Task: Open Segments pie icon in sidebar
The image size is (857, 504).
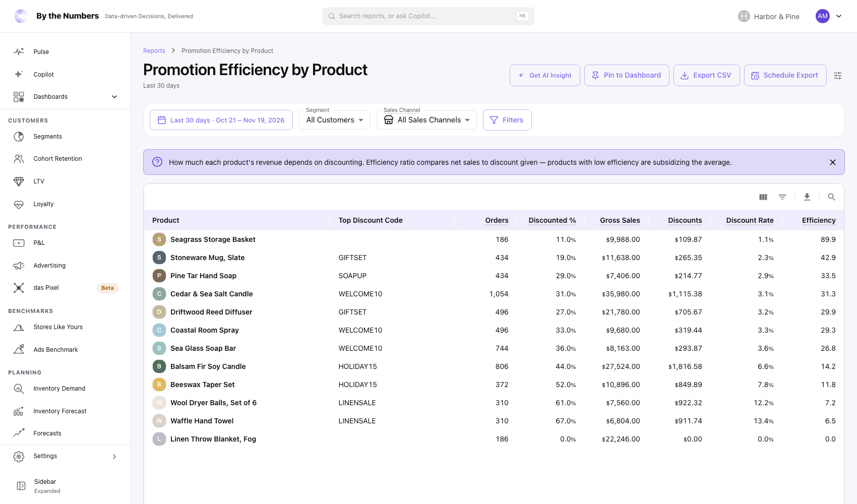Action: point(19,137)
